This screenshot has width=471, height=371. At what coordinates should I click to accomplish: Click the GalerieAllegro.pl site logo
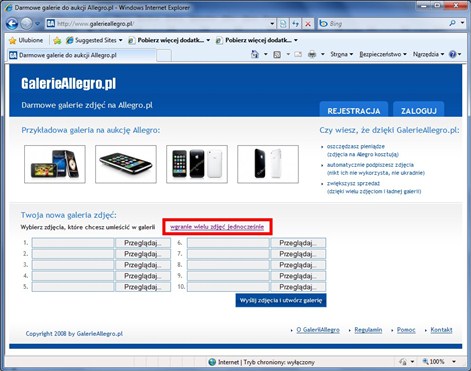click(x=69, y=83)
